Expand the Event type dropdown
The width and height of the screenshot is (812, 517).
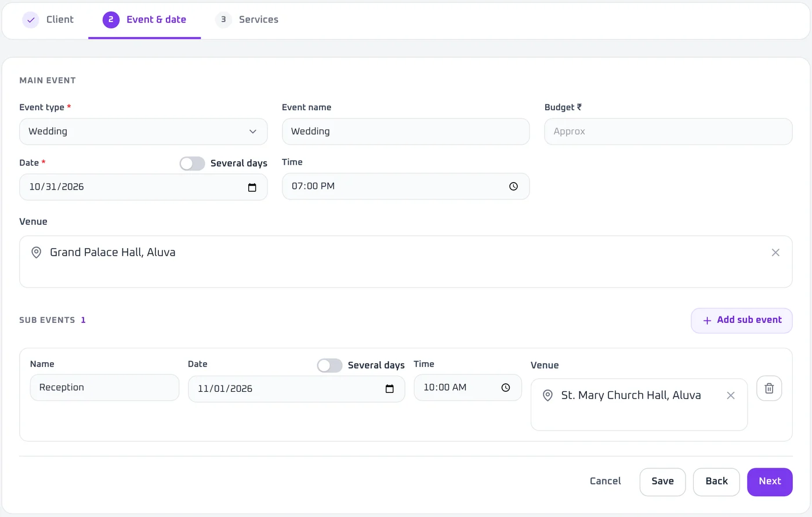[x=143, y=132]
